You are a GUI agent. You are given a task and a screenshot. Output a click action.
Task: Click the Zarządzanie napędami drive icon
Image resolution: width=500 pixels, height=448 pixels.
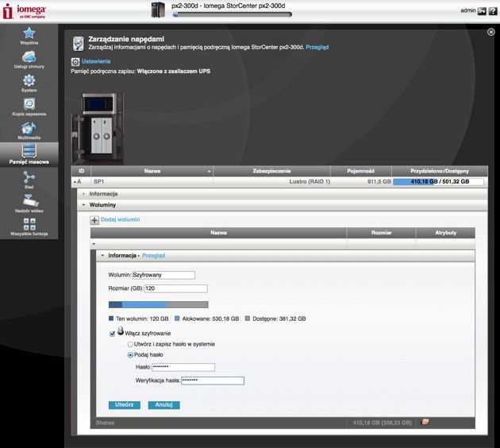[x=78, y=44]
